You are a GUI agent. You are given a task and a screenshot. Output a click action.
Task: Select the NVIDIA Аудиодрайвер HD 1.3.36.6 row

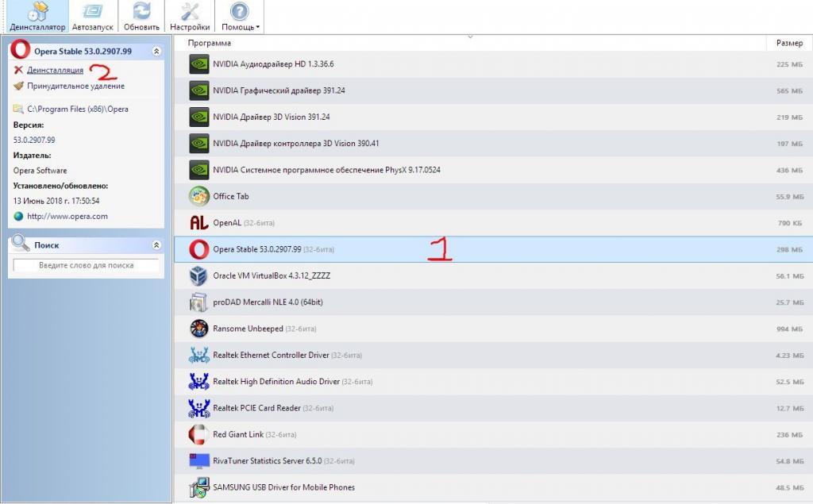[493, 64]
